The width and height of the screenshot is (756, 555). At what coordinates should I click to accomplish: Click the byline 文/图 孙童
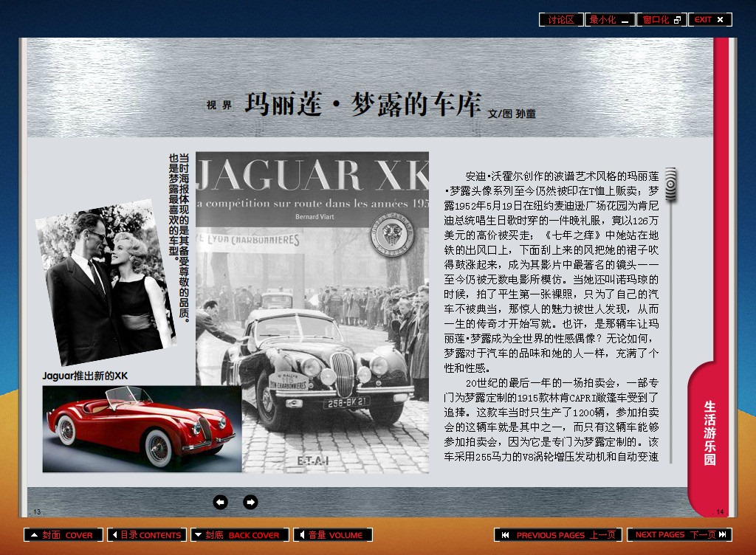click(512, 114)
